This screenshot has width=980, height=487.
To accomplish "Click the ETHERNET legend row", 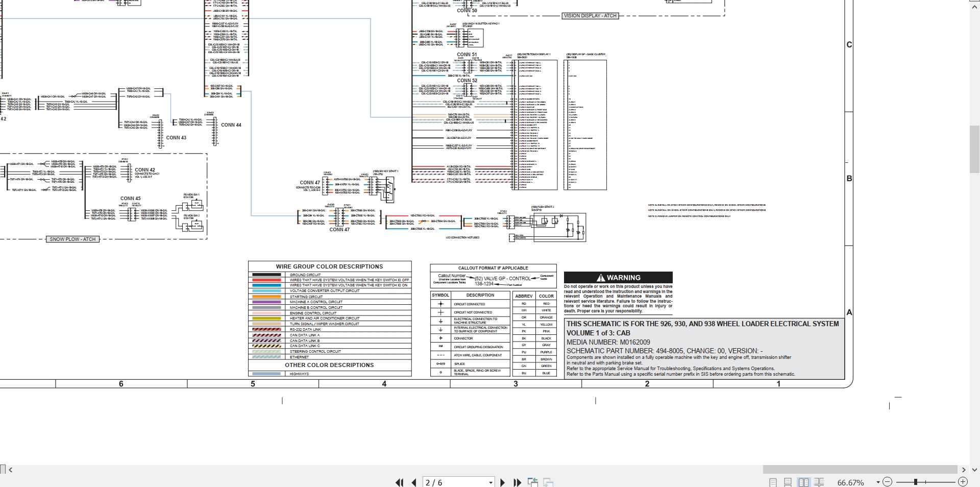I will (330, 357).
